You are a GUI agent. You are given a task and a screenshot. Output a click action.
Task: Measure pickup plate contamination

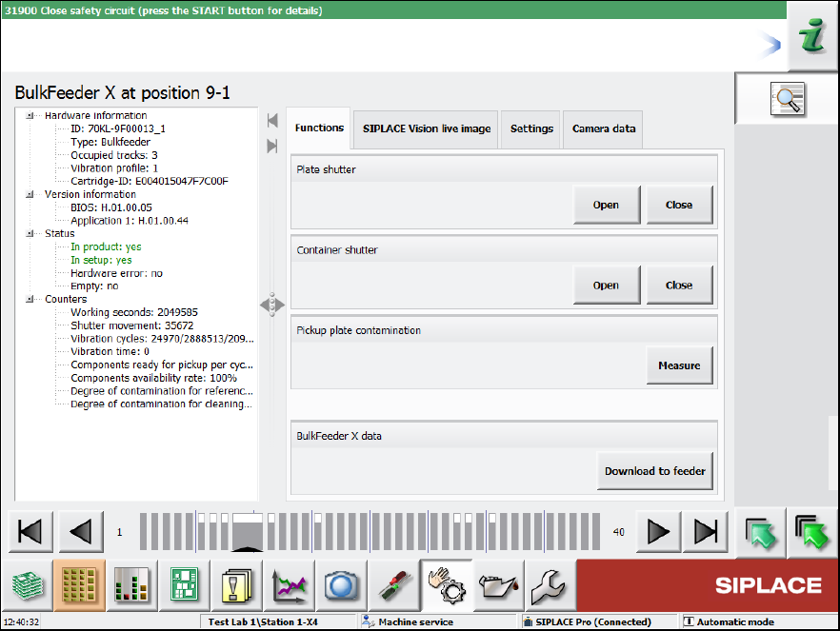(x=679, y=365)
